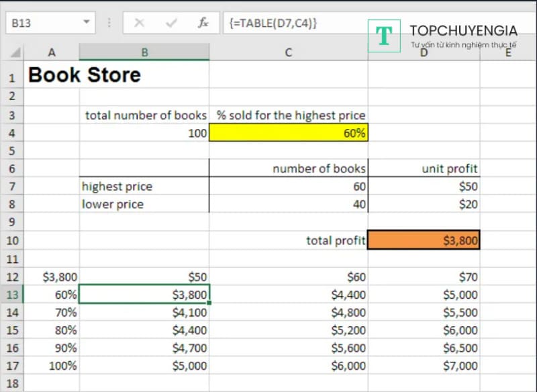This screenshot has width=537, height=392.
Task: Select row 10 header
Action: pyautogui.click(x=12, y=240)
